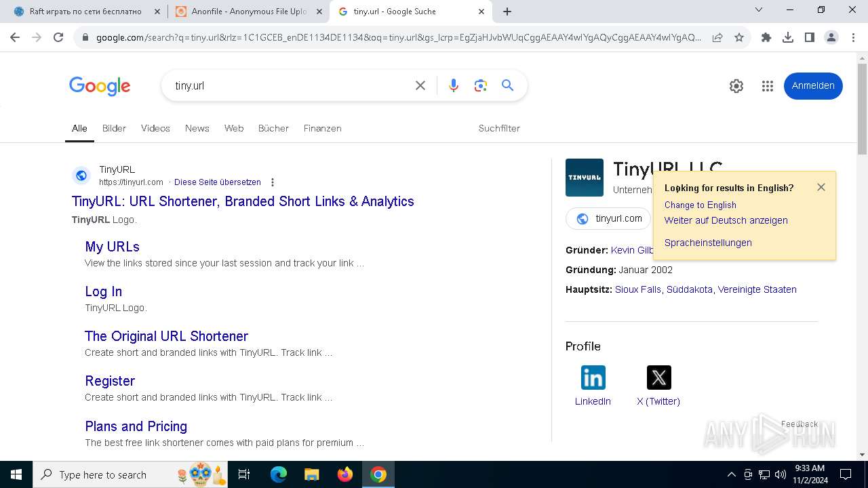Open the Suchfilter options

(499, 128)
